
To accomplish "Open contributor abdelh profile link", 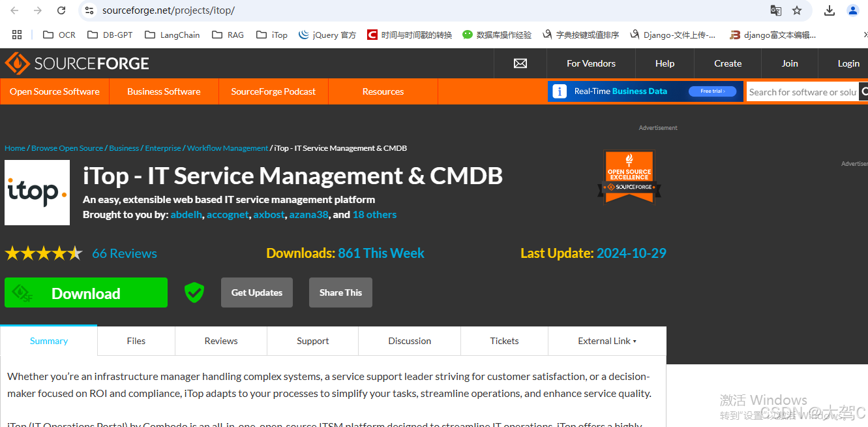I will coord(187,214).
